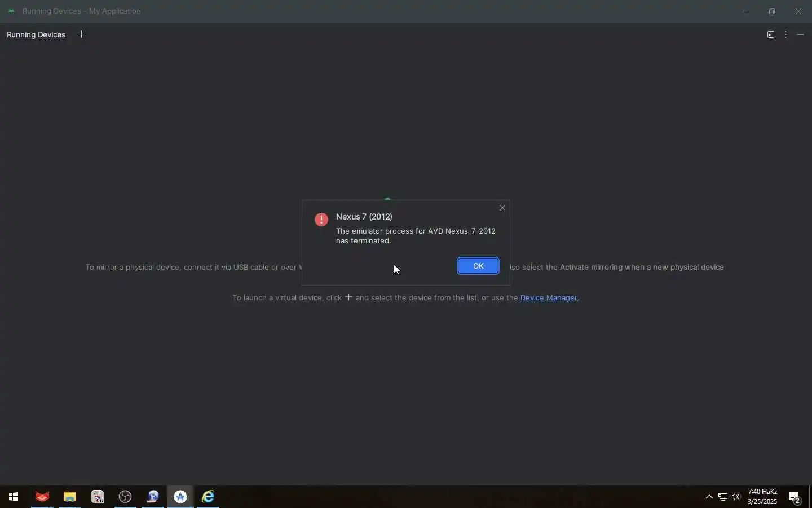Viewport: 812px width, 508px height.
Task: Click the dialog title Nexus 7 (2012)
Action: 364,217
